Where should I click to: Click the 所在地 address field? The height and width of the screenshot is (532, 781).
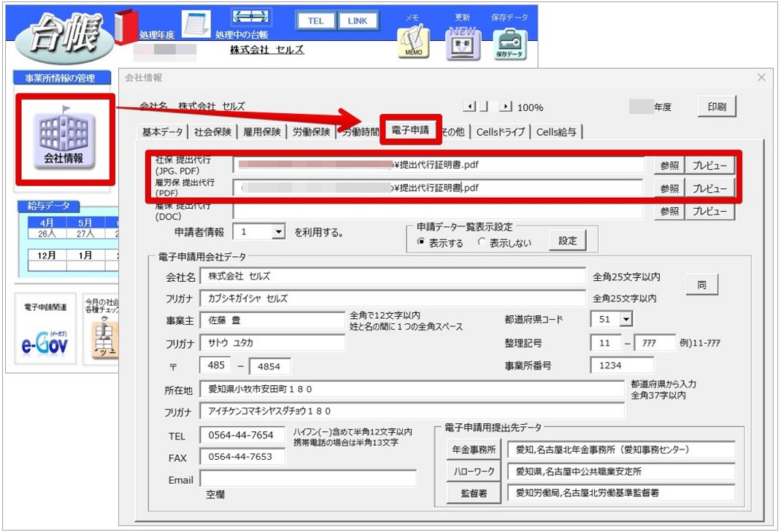tap(412, 389)
